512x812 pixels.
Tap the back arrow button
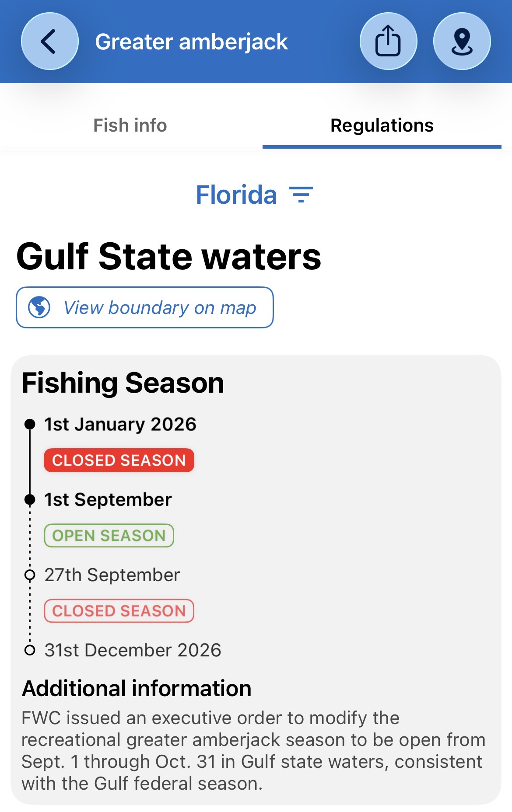(x=50, y=41)
